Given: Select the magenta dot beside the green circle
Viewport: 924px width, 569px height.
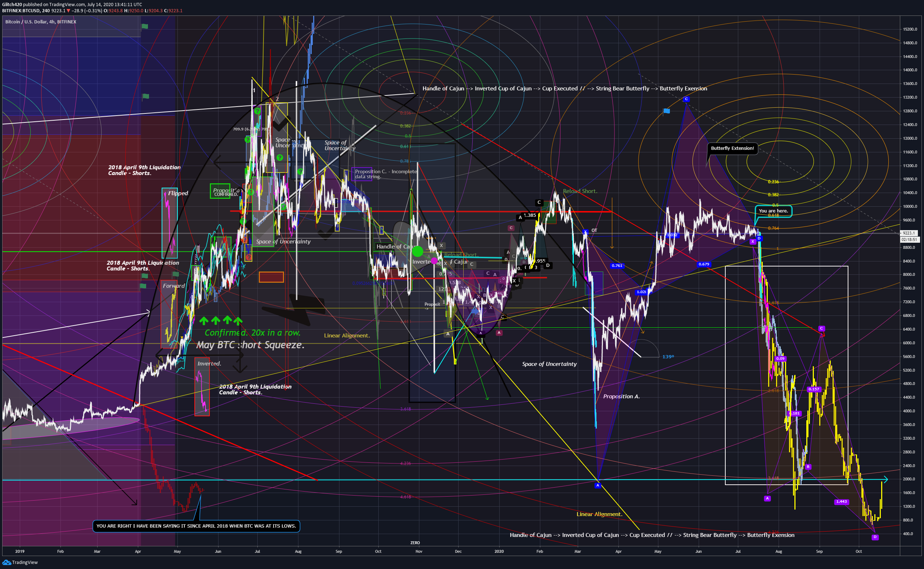Looking at the screenshot, I should coord(434,260).
